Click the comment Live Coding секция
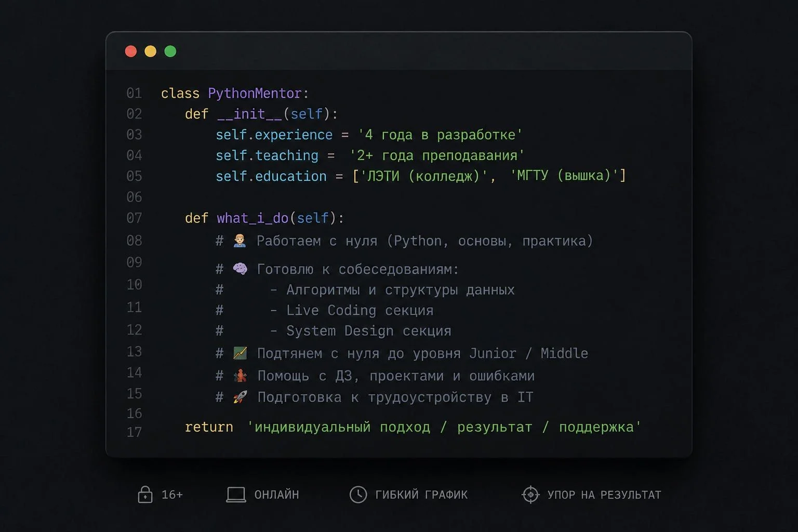The height and width of the screenshot is (532, 798). click(360, 311)
